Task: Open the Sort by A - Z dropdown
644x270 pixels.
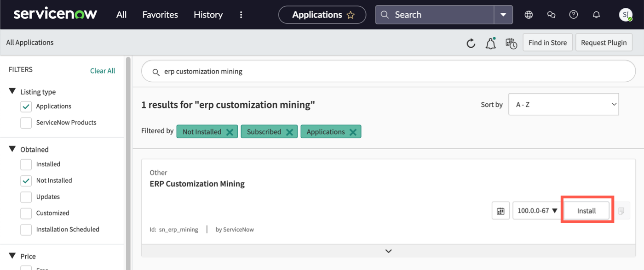Action: 563,104
